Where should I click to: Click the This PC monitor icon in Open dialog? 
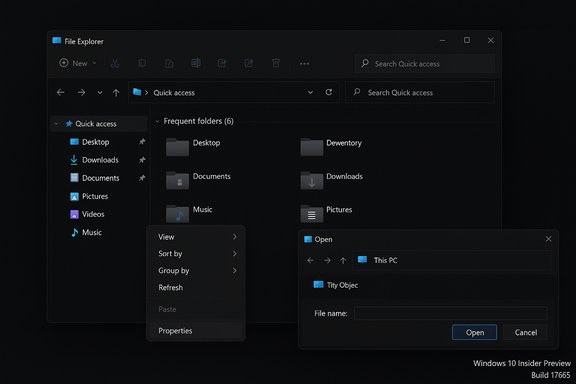click(x=363, y=260)
